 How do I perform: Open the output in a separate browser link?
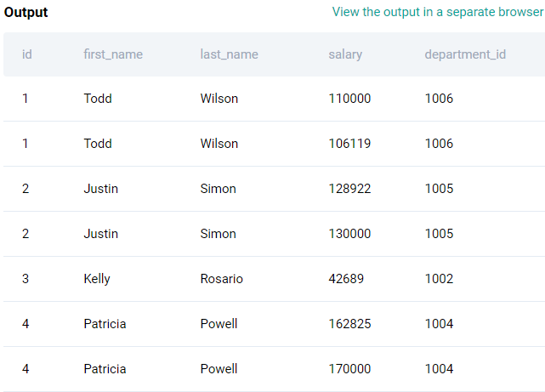tap(438, 12)
